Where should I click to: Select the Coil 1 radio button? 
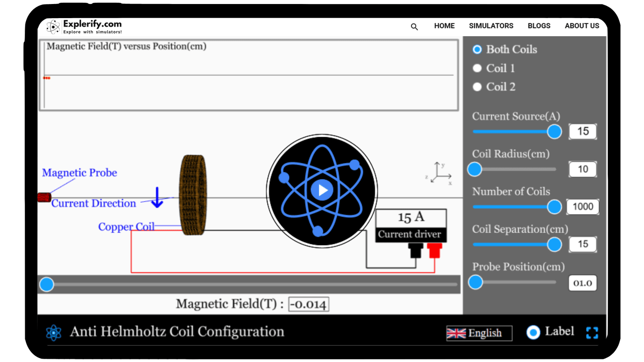[477, 68]
